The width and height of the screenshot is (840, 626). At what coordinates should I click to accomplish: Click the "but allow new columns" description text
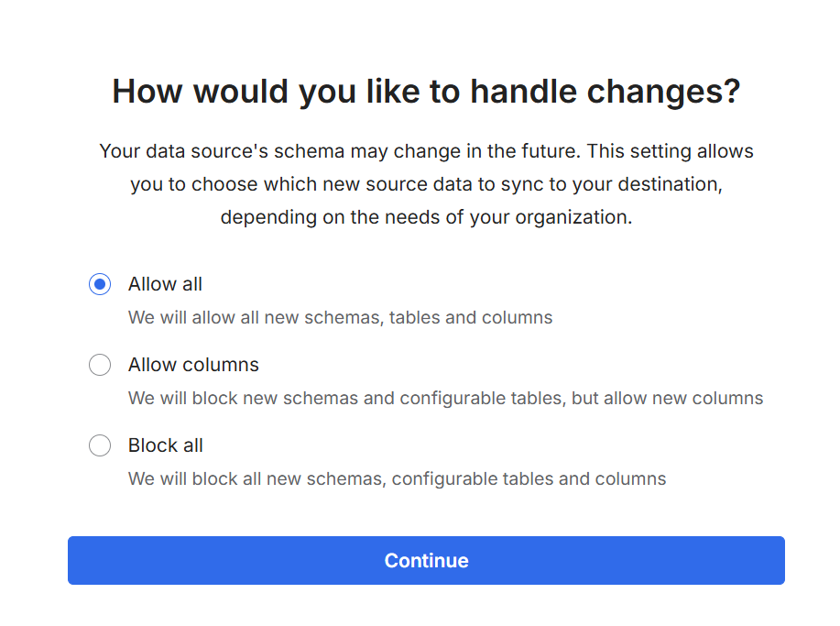pyautogui.click(x=668, y=399)
